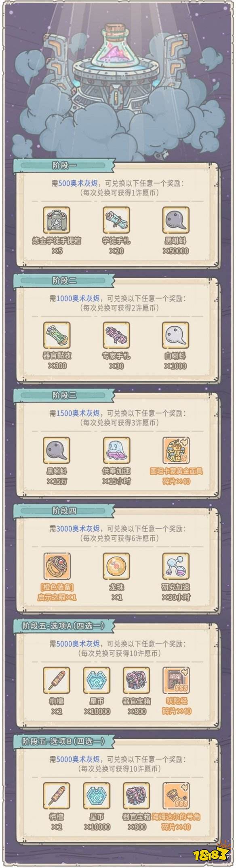This screenshot has height=868, width=236.
Task: Select 器官宝箱 chest in option B
Action: tap(137, 796)
